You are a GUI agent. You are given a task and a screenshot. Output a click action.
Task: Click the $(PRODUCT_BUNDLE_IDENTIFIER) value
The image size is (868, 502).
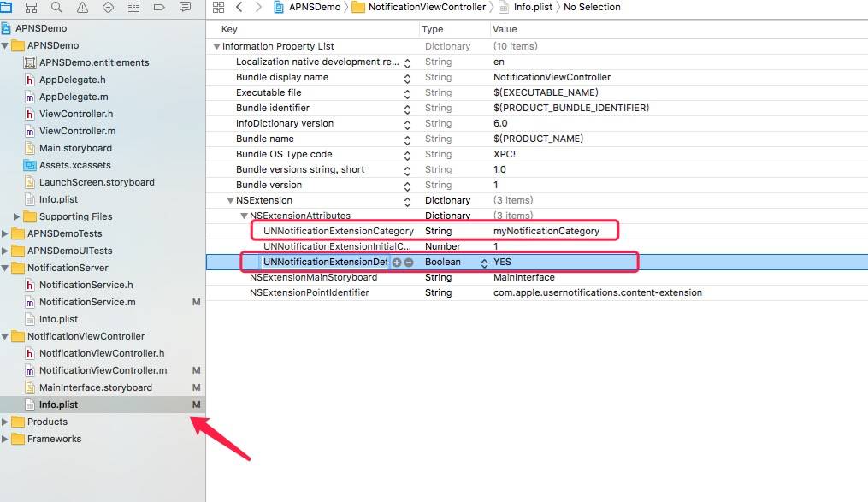[571, 108]
